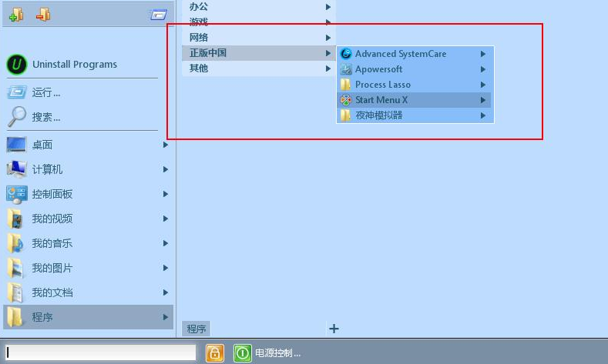Click the 程序 folder icon
The width and height of the screenshot is (608, 364).
[15, 317]
